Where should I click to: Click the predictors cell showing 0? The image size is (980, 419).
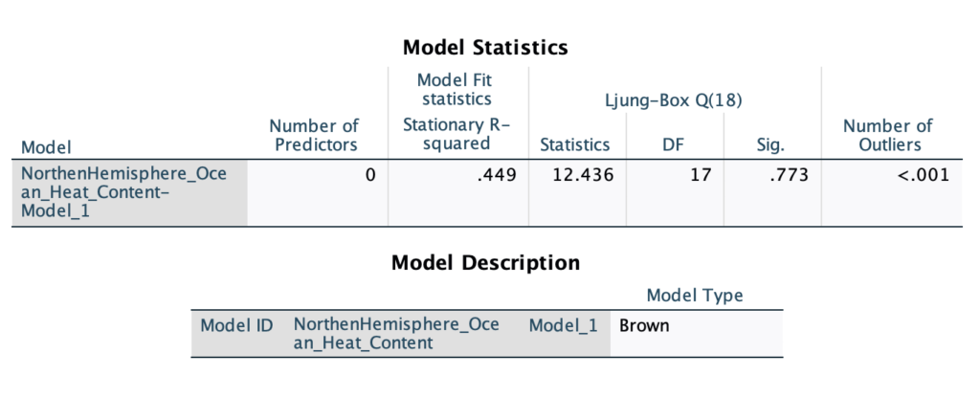pos(318,193)
